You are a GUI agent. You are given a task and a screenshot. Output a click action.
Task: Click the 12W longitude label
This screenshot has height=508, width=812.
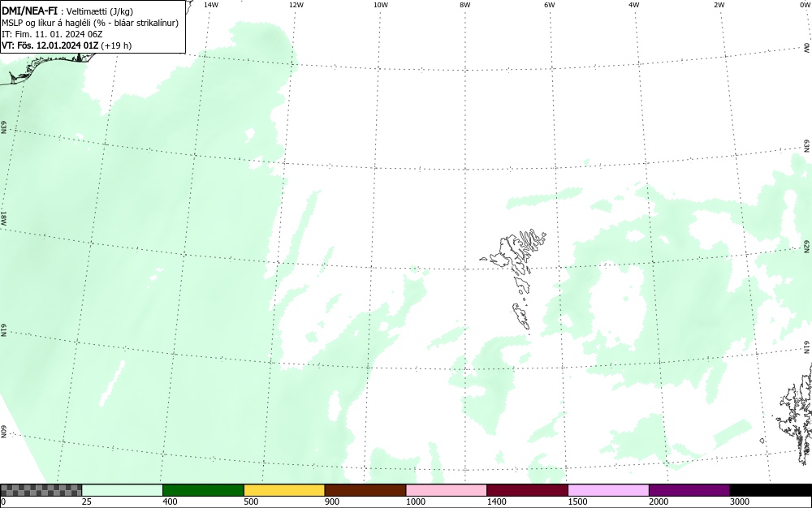click(296, 5)
